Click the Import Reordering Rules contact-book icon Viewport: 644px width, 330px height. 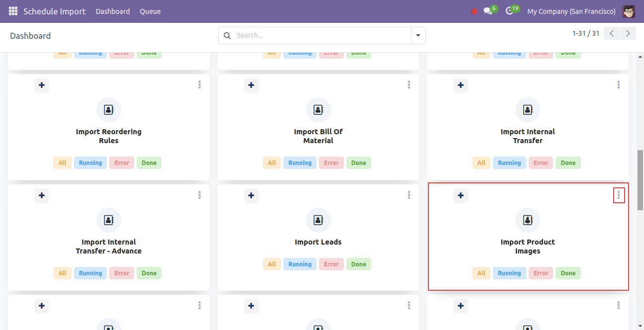(109, 110)
